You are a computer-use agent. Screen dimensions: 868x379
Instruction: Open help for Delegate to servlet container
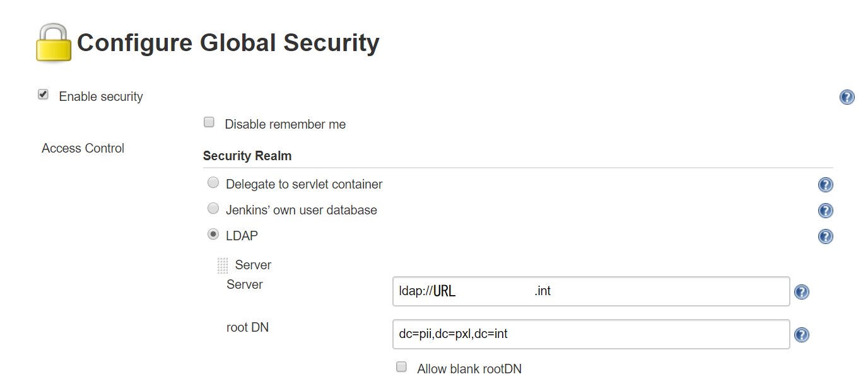[825, 185]
